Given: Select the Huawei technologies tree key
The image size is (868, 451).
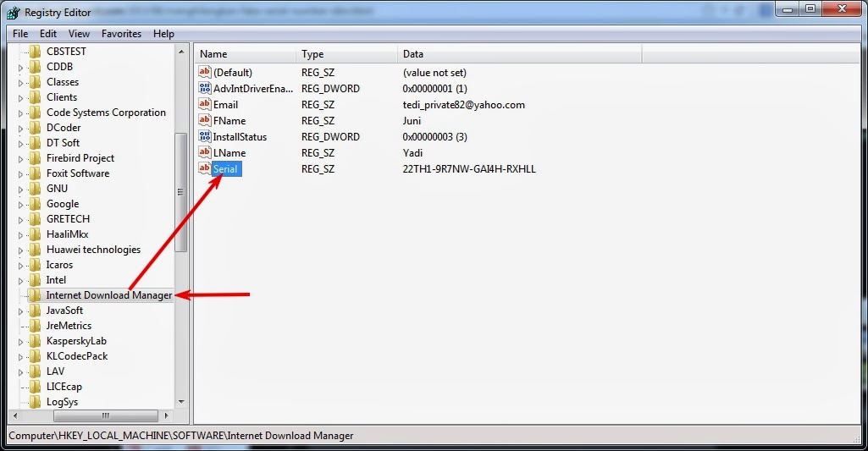Looking at the screenshot, I should (x=93, y=250).
